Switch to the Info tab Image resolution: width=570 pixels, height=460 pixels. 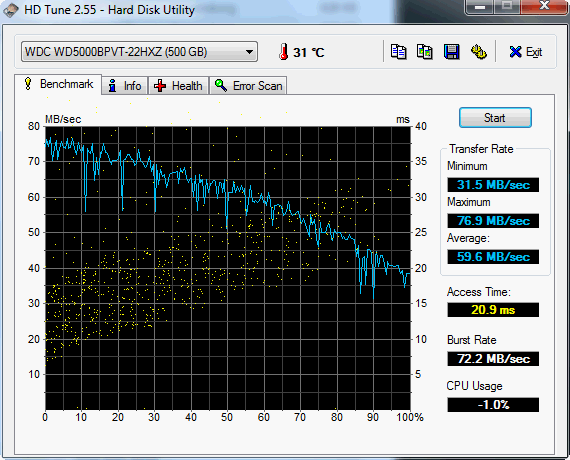(125, 86)
